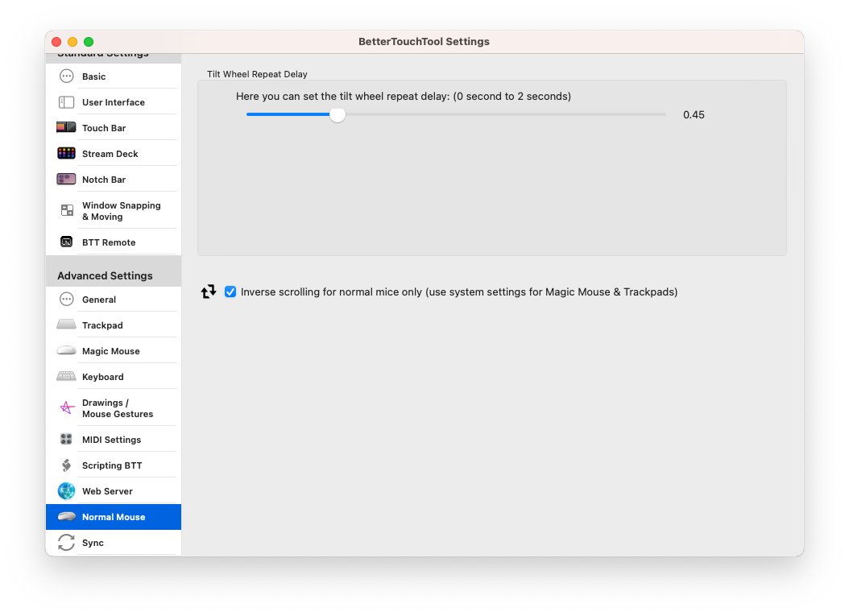849x616 pixels.
Task: Click the Trackpad icon
Action: coord(67,325)
